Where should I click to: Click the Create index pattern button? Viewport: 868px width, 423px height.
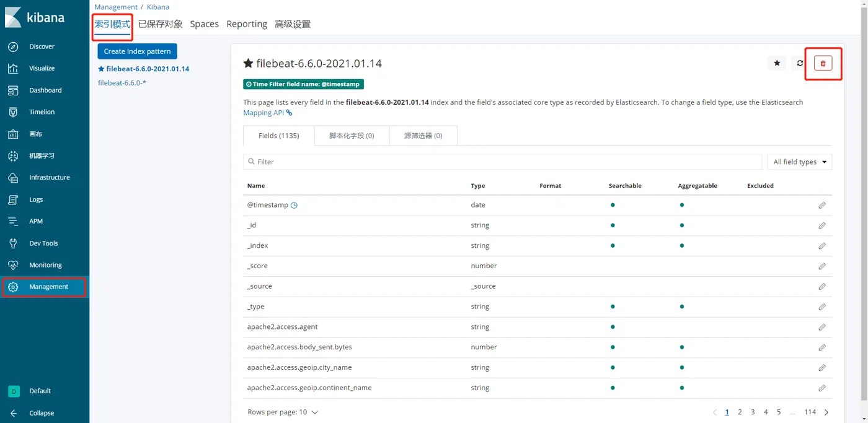click(x=137, y=51)
